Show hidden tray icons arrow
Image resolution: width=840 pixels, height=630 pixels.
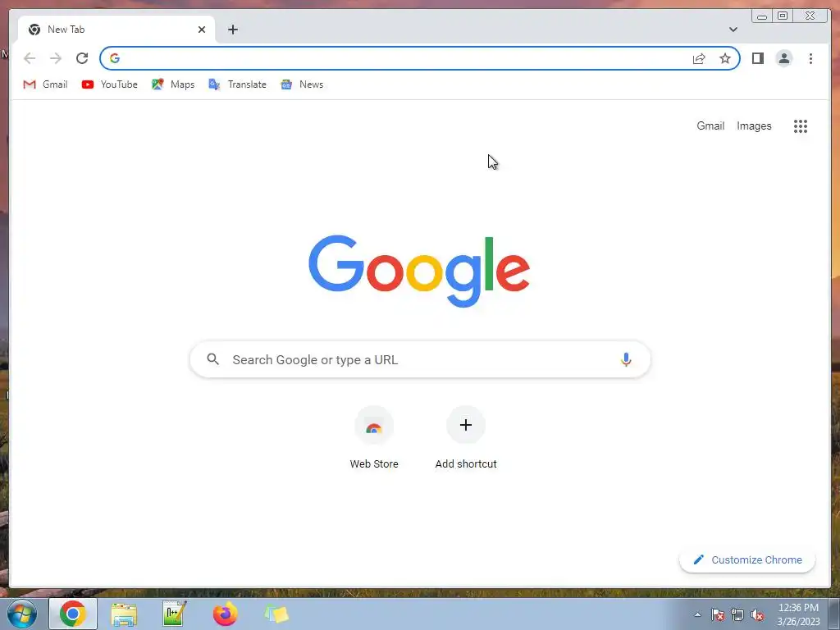click(697, 614)
